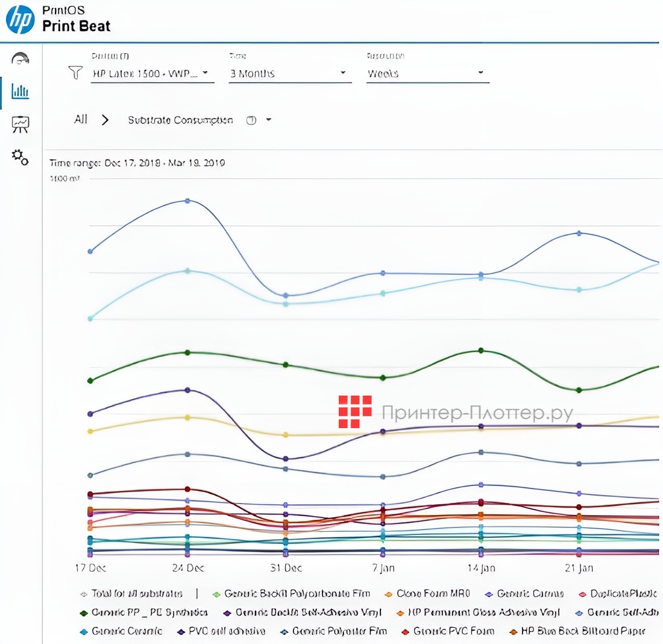This screenshot has height=644, width=663.
Task: Click the chevron arrow after All
Action: [x=105, y=120]
